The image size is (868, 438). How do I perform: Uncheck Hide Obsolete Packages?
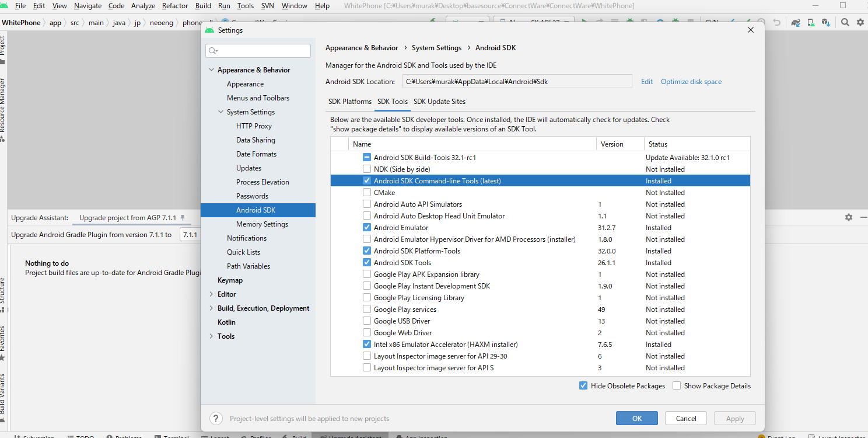[583, 385]
